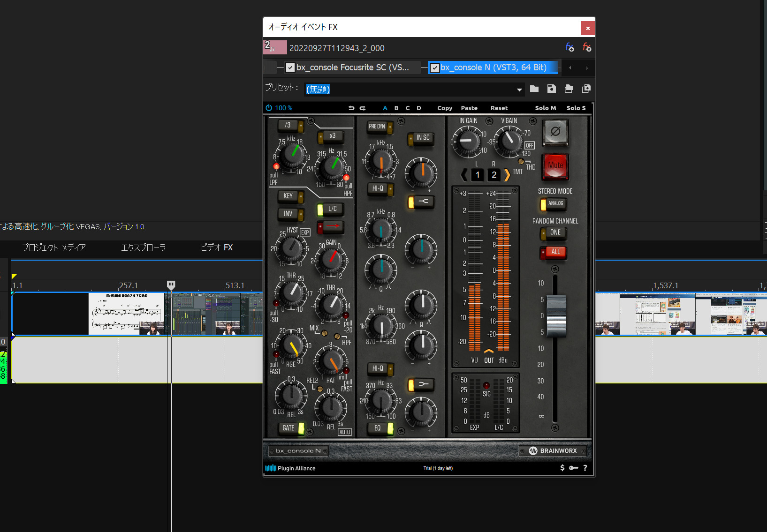The width and height of the screenshot is (767, 532).
Task: Switch to the プロジェクト メディア tab
Action: coord(53,247)
